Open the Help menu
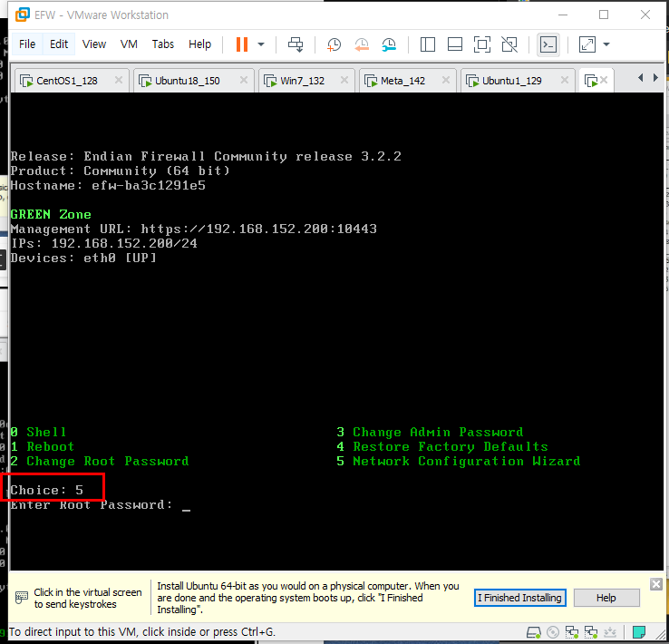This screenshot has width=669, height=644. tap(199, 44)
